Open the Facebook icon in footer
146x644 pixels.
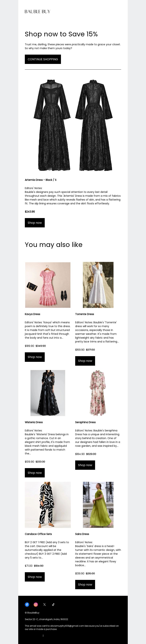point(27,605)
